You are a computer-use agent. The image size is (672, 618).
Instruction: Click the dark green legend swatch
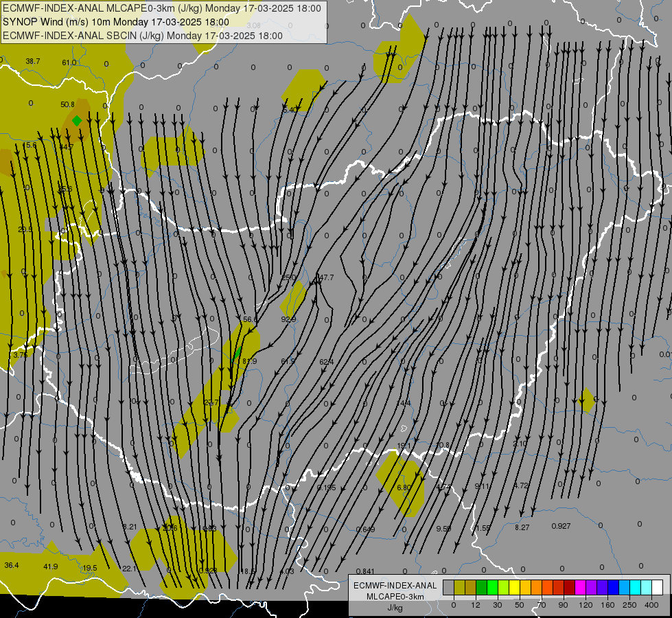click(x=481, y=587)
